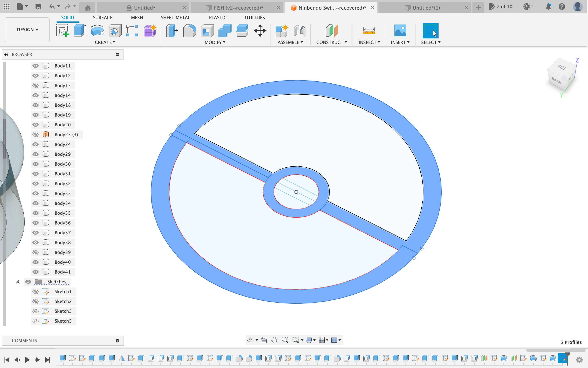
Task: Click the horizontal timeline scrollbar
Action: [556, 350]
